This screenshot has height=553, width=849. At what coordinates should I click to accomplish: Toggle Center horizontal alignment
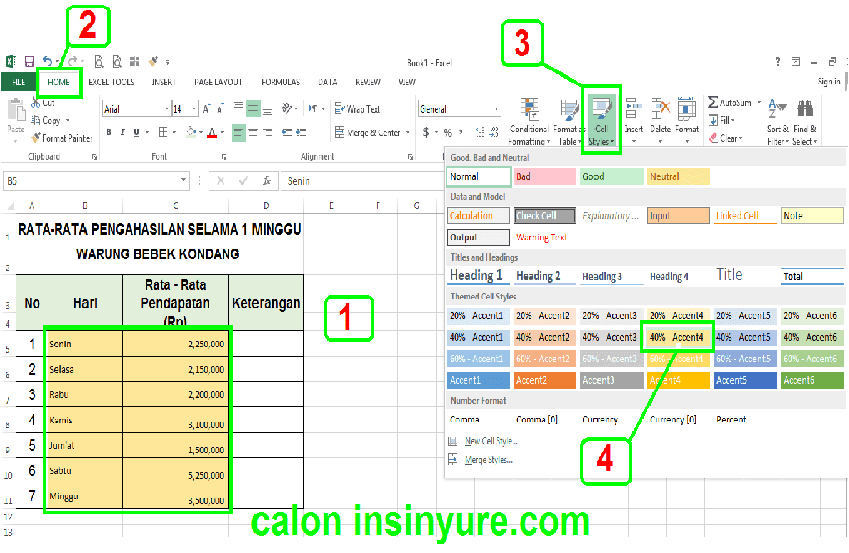click(253, 133)
